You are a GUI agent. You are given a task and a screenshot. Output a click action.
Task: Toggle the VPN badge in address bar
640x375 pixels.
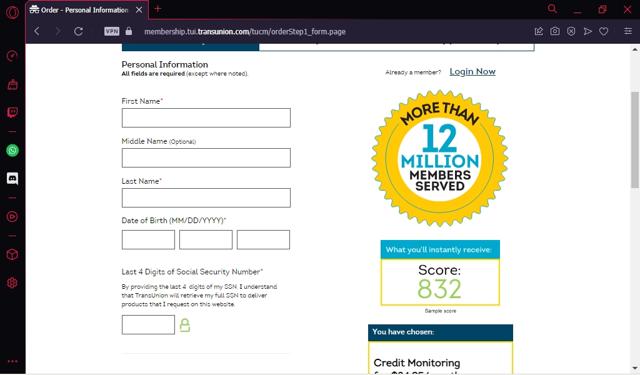[112, 31]
